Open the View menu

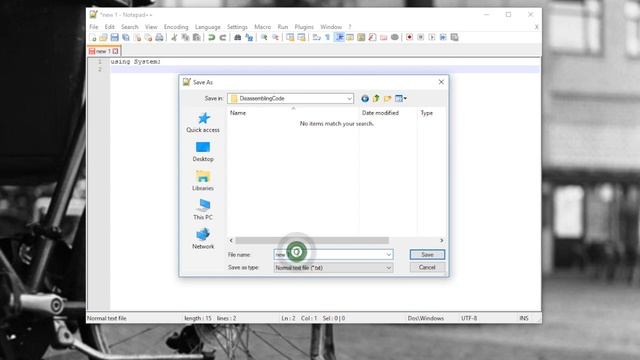tap(151, 27)
